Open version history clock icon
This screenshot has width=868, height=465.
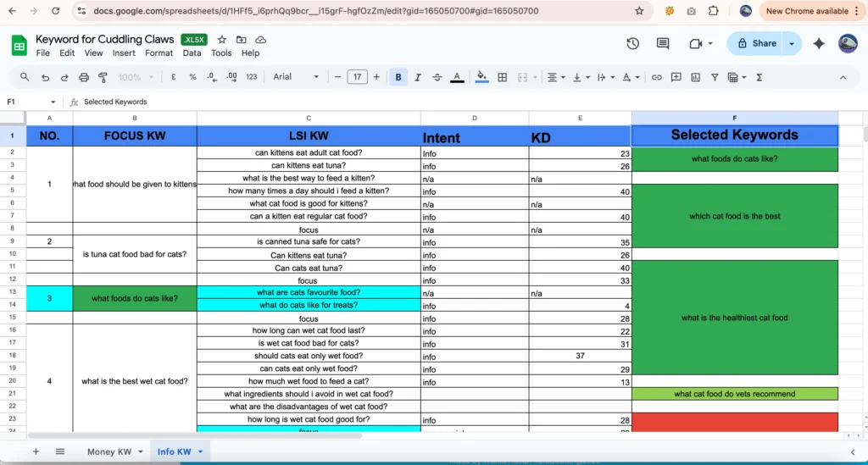pyautogui.click(x=632, y=44)
